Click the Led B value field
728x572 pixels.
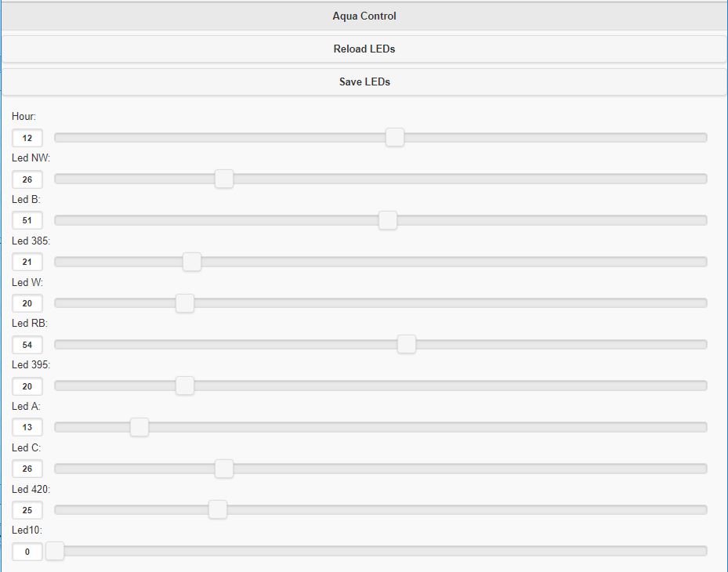click(27, 220)
